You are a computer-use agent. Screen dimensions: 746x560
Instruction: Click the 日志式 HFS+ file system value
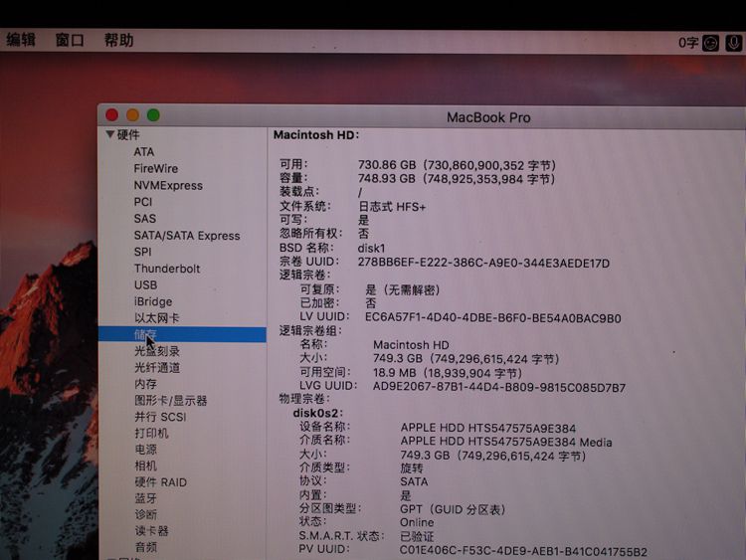392,207
